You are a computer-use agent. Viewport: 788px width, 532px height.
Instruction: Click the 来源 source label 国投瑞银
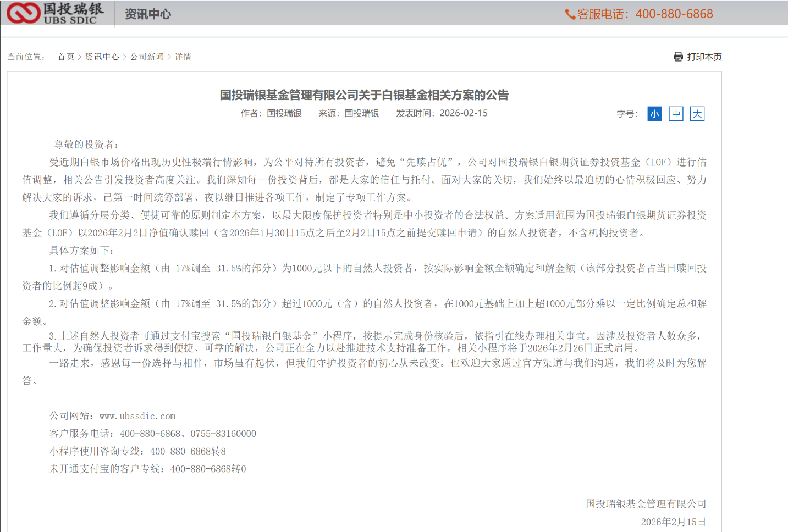[x=361, y=113]
